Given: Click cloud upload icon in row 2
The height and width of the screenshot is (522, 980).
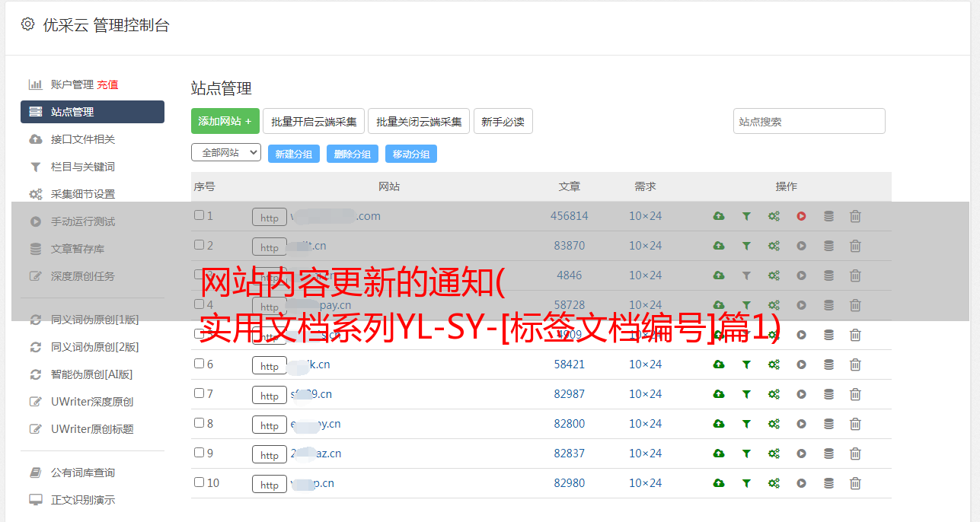Looking at the screenshot, I should click(719, 246).
